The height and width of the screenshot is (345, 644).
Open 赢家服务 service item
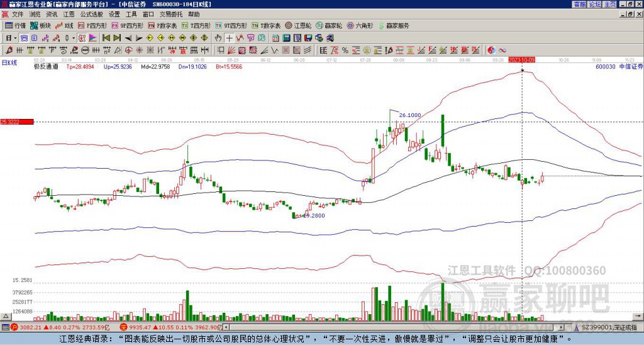click(394, 25)
